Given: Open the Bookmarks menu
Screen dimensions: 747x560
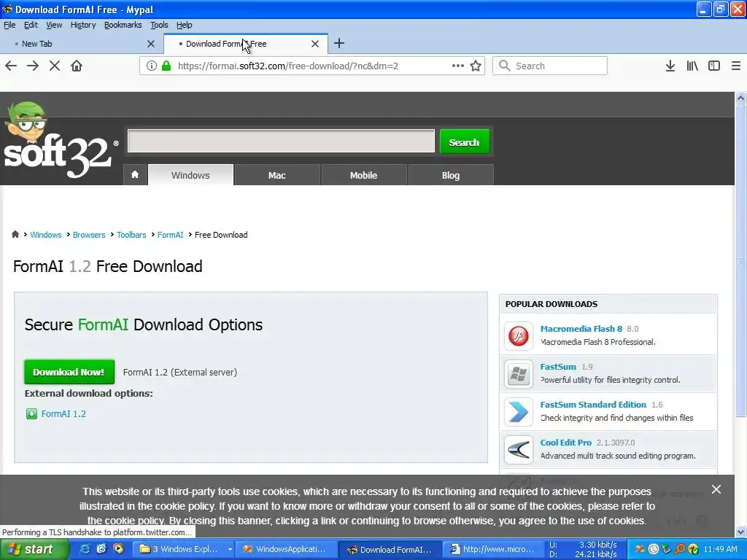Looking at the screenshot, I should tap(123, 25).
